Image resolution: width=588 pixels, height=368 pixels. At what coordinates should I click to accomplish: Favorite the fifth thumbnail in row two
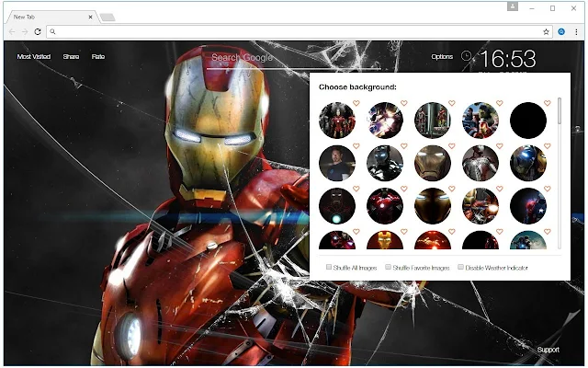click(548, 145)
